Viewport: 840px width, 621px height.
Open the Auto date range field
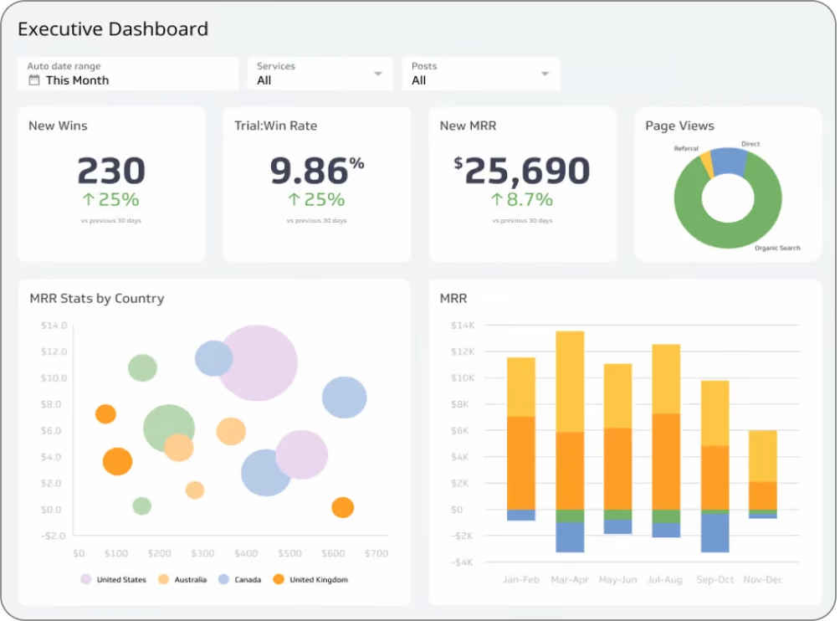(x=128, y=74)
